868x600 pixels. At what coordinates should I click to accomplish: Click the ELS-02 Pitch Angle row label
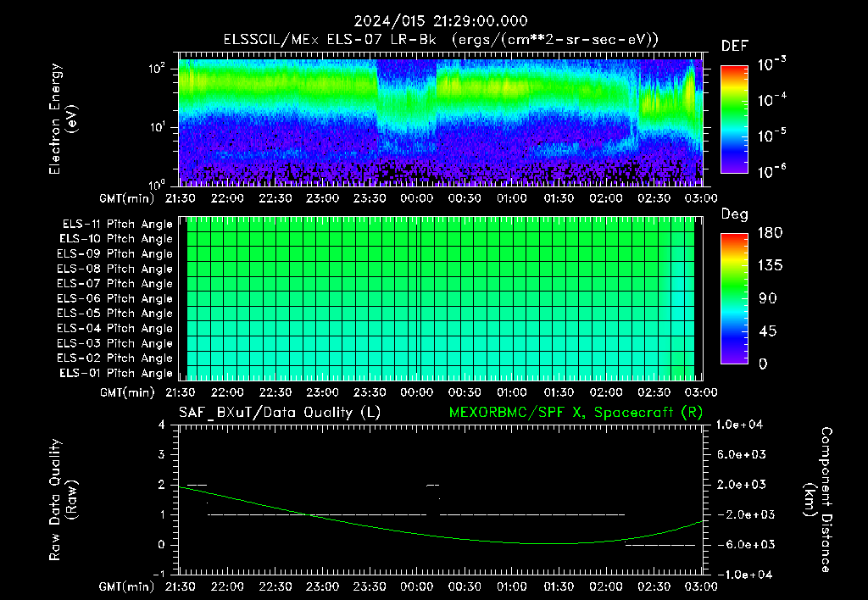pyautogui.click(x=114, y=358)
